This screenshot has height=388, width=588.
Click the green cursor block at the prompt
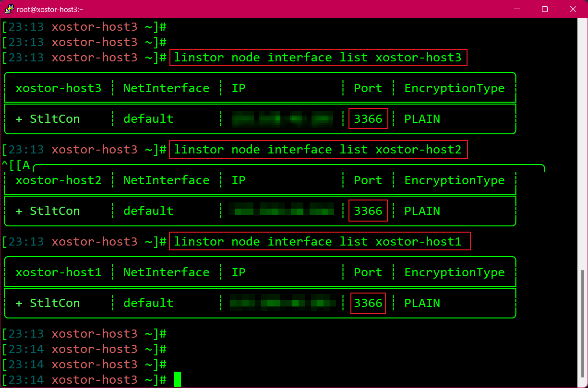coord(178,379)
